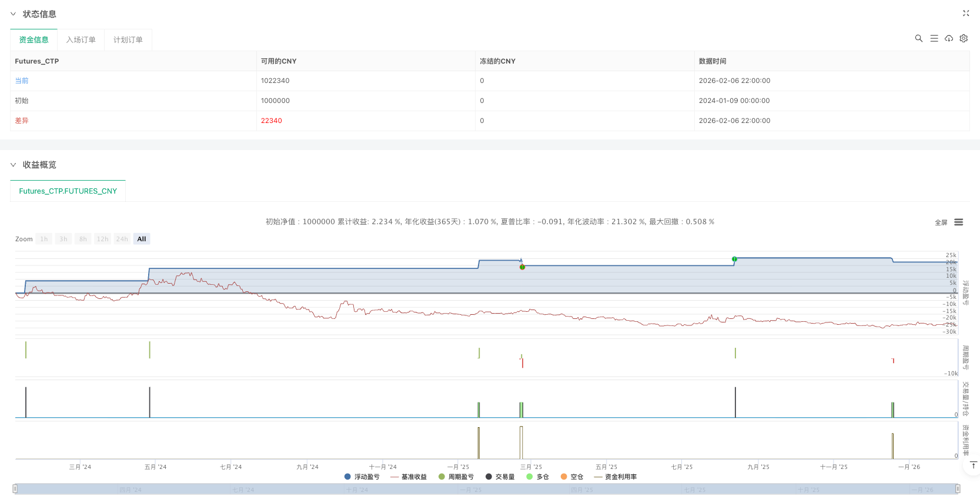Viewport: 980px width, 499px height.
Task: Select the All zoom range button
Action: pyautogui.click(x=141, y=239)
